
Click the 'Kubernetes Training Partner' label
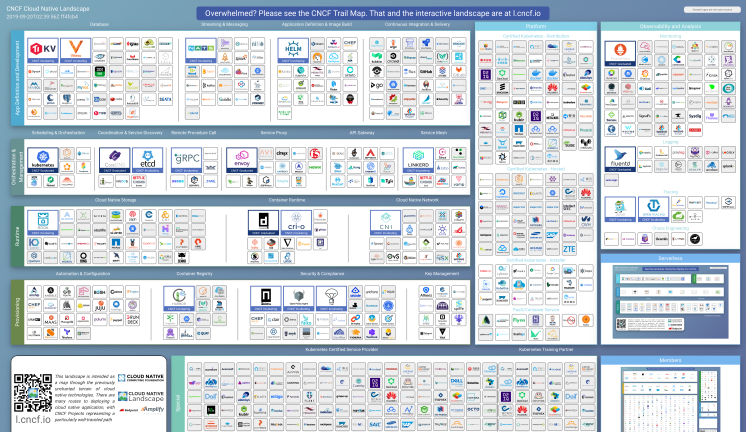click(546, 349)
